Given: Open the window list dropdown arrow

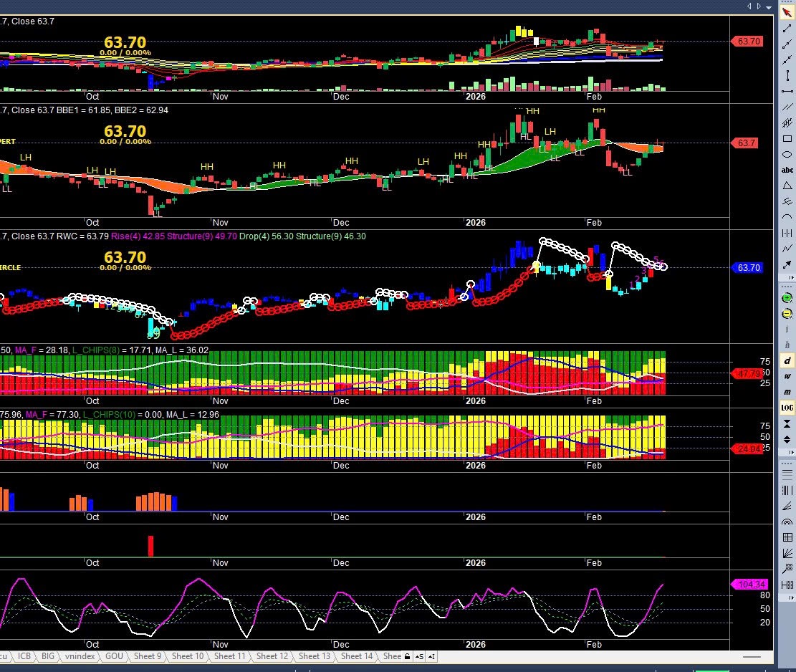Looking at the screenshot, I should (769, 6).
